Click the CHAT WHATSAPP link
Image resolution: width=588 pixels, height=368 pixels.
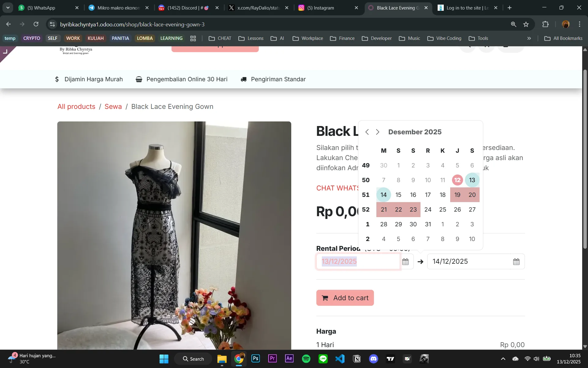337,188
